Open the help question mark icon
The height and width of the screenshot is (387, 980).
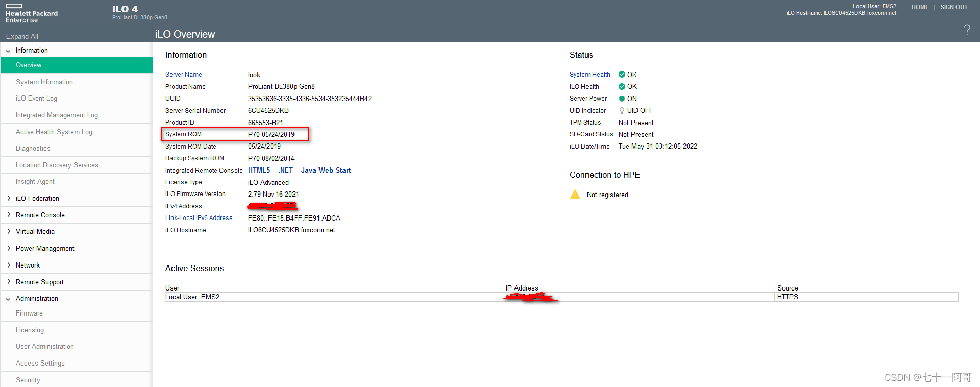point(967,29)
